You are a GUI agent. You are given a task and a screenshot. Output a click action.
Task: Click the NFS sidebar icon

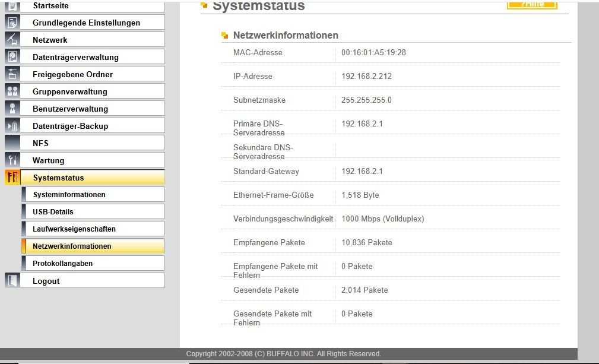[12, 143]
